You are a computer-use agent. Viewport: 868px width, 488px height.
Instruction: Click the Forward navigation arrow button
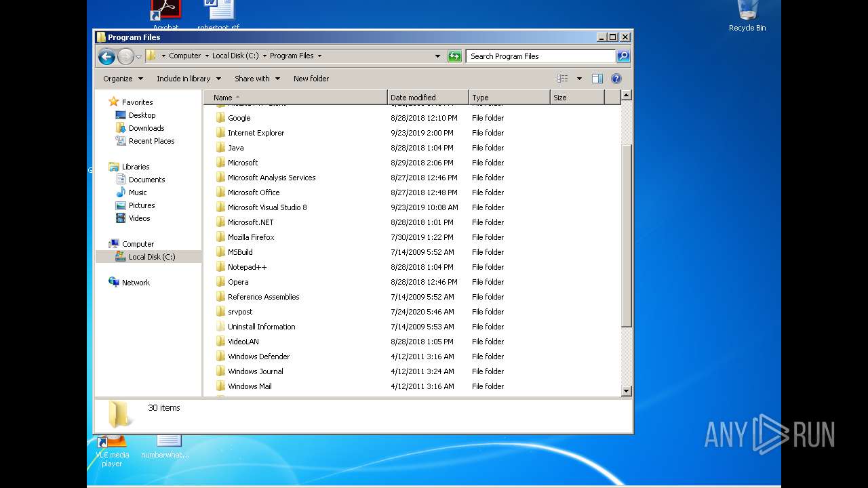tap(125, 56)
